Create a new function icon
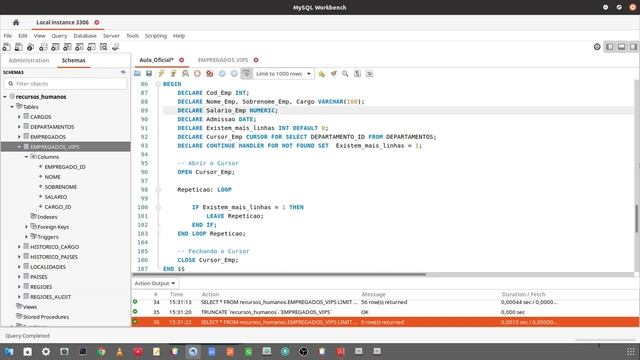640x360 pixels. point(91,47)
